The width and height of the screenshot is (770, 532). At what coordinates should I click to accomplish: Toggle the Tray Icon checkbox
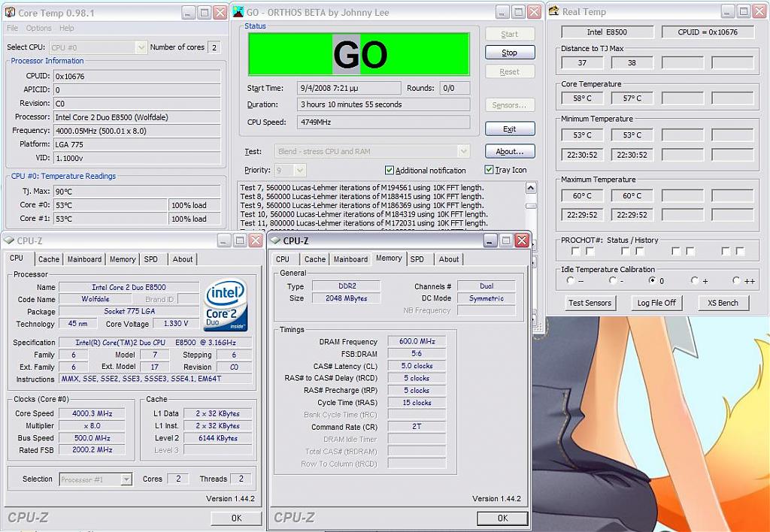489,170
